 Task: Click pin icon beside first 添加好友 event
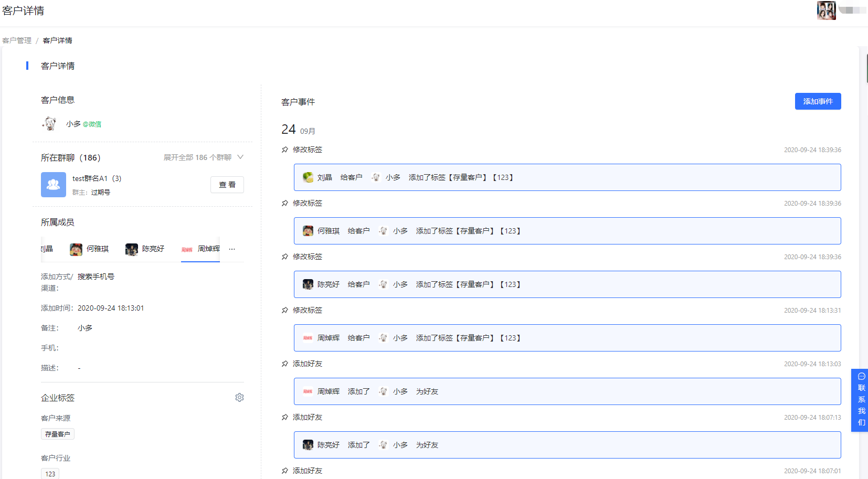pyautogui.click(x=285, y=364)
